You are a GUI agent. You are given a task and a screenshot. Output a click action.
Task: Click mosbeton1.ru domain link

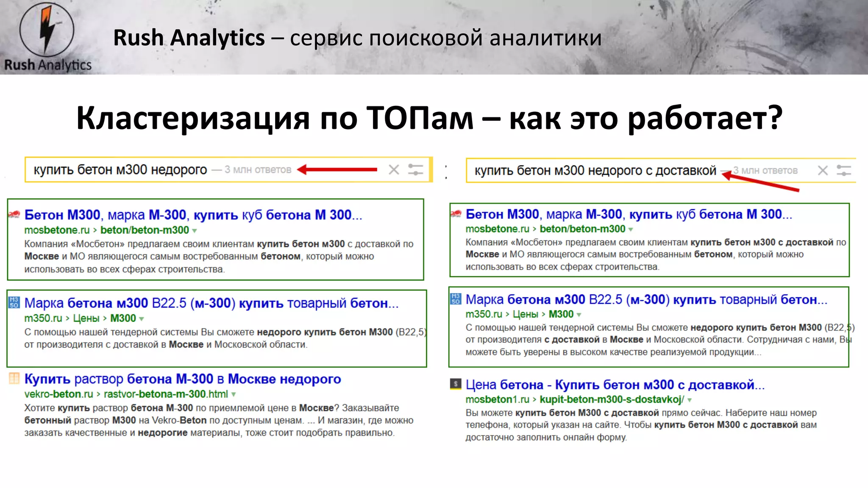coord(498,399)
